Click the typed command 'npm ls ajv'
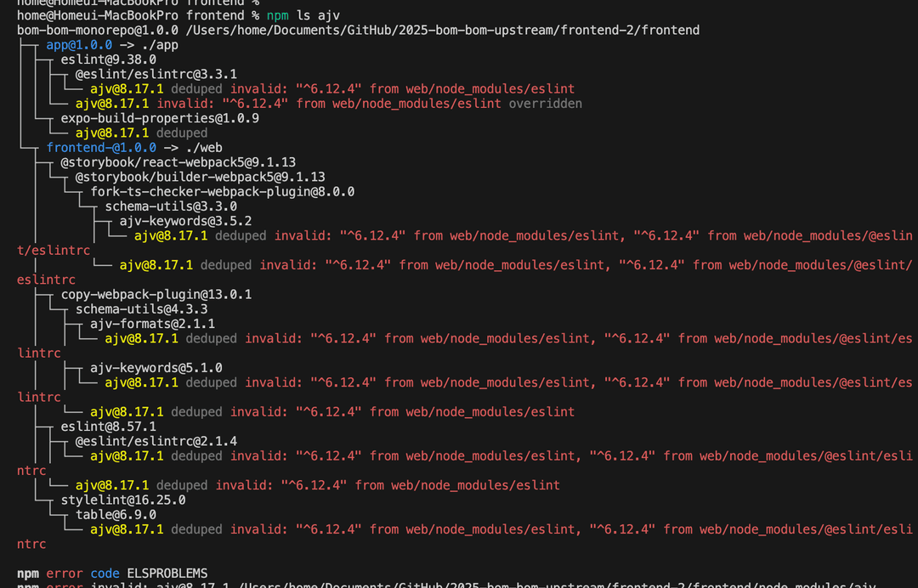 pos(303,15)
